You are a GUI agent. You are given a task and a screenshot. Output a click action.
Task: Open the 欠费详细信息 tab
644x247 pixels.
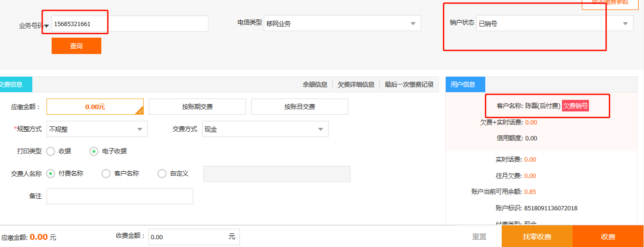coord(356,84)
